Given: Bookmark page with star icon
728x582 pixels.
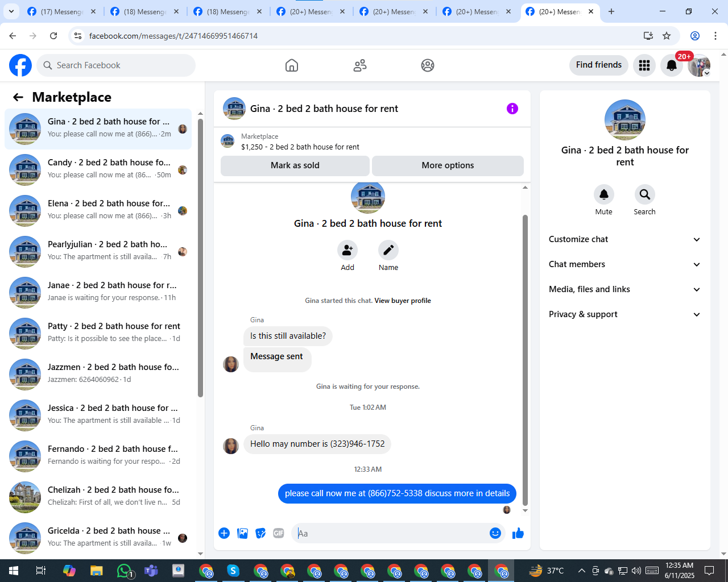Looking at the screenshot, I should click(x=667, y=36).
